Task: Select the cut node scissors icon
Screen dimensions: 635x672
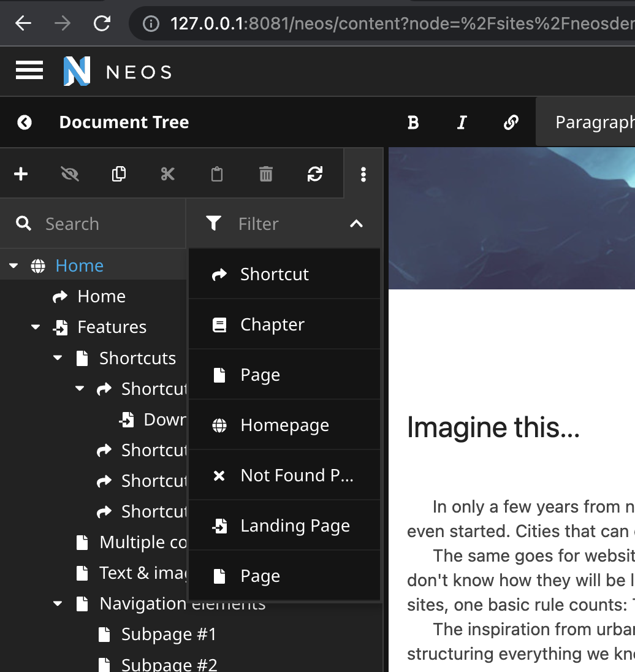Action: pyautogui.click(x=167, y=174)
